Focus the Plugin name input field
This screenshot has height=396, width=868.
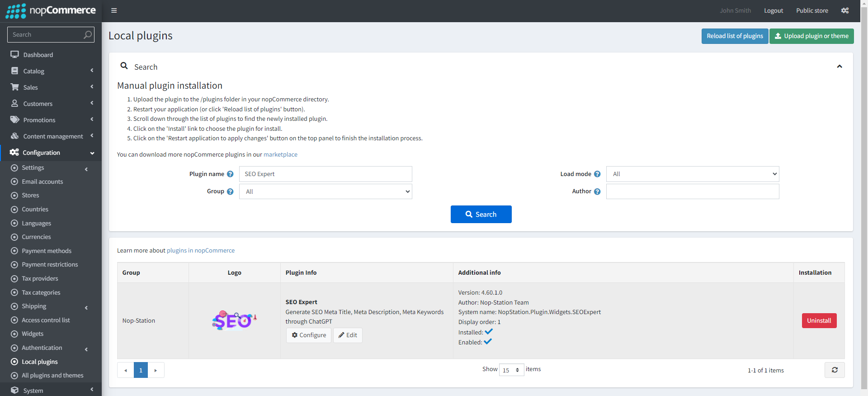(x=325, y=174)
